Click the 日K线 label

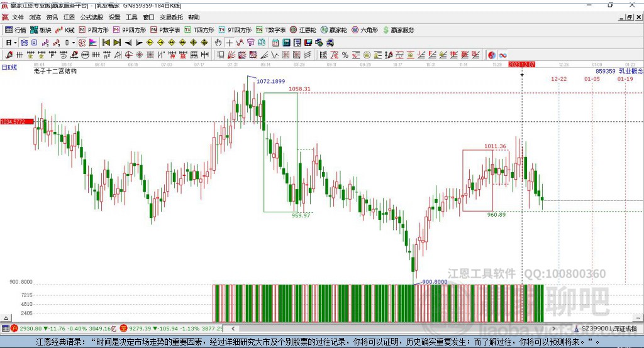pos(9,67)
